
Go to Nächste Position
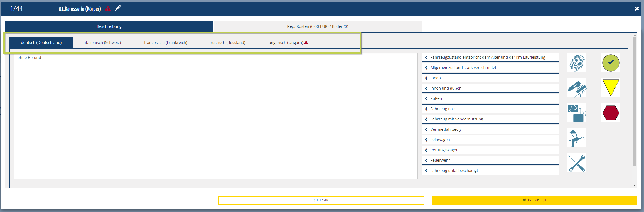(534, 200)
